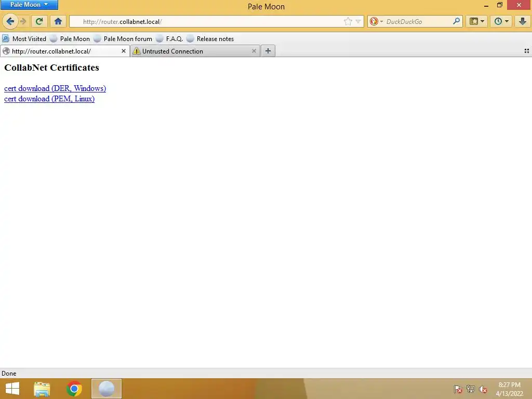This screenshot has width=532, height=399.
Task: Close the Untrusted Connection tab
Action: (x=254, y=51)
